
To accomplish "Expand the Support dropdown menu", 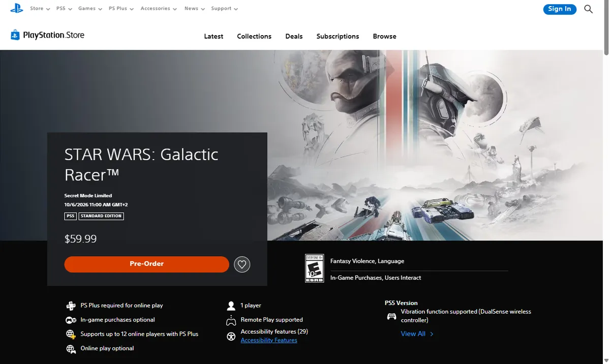I will pyautogui.click(x=224, y=9).
